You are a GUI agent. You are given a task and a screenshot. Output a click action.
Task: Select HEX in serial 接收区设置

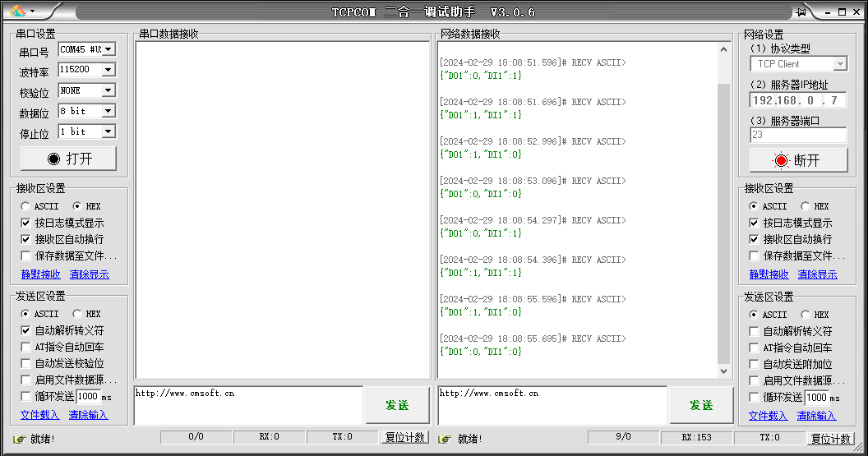(77, 206)
